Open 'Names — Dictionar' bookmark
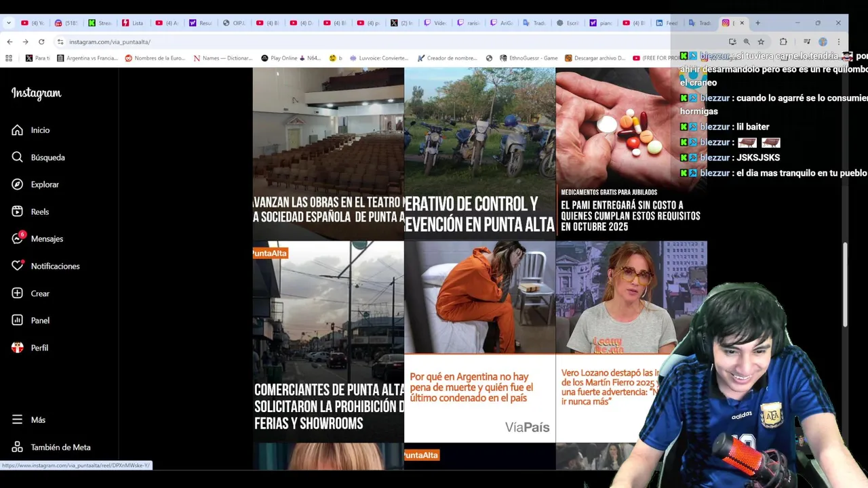 click(223, 58)
